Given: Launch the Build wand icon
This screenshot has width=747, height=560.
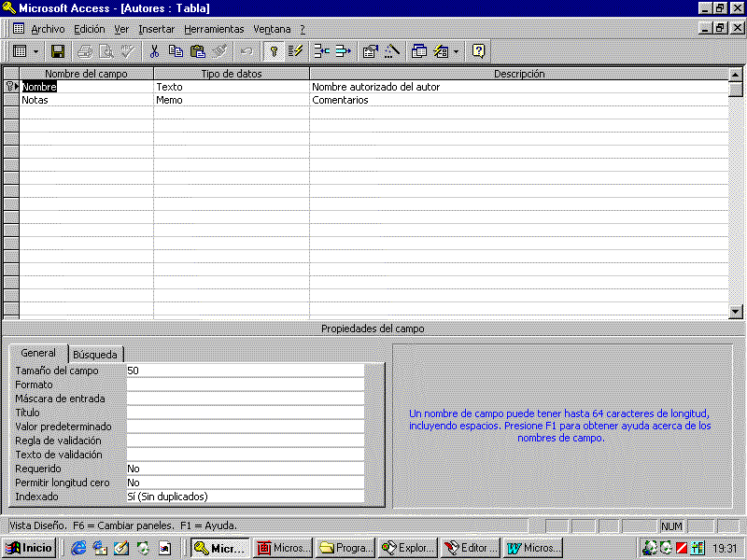Looking at the screenshot, I should (x=391, y=51).
